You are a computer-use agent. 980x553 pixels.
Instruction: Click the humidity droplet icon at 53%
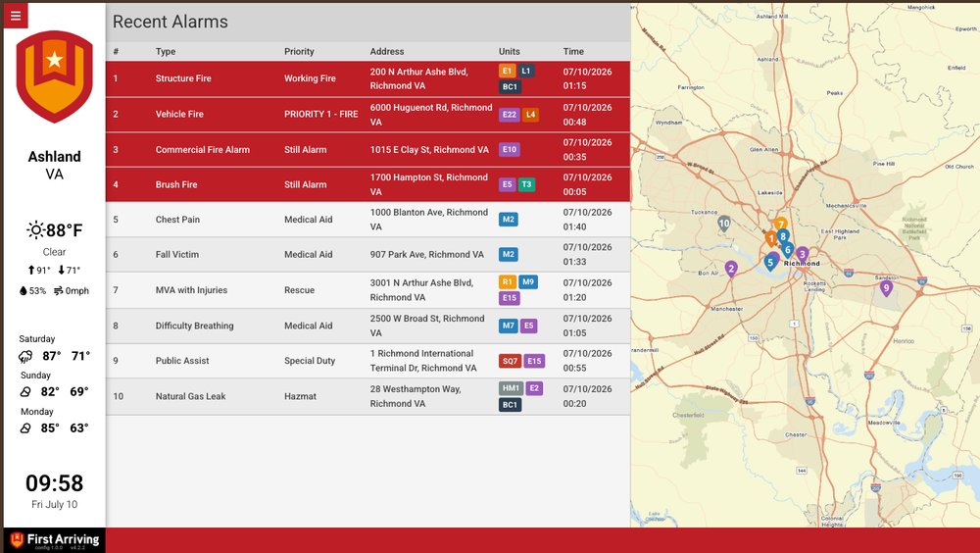pos(24,291)
